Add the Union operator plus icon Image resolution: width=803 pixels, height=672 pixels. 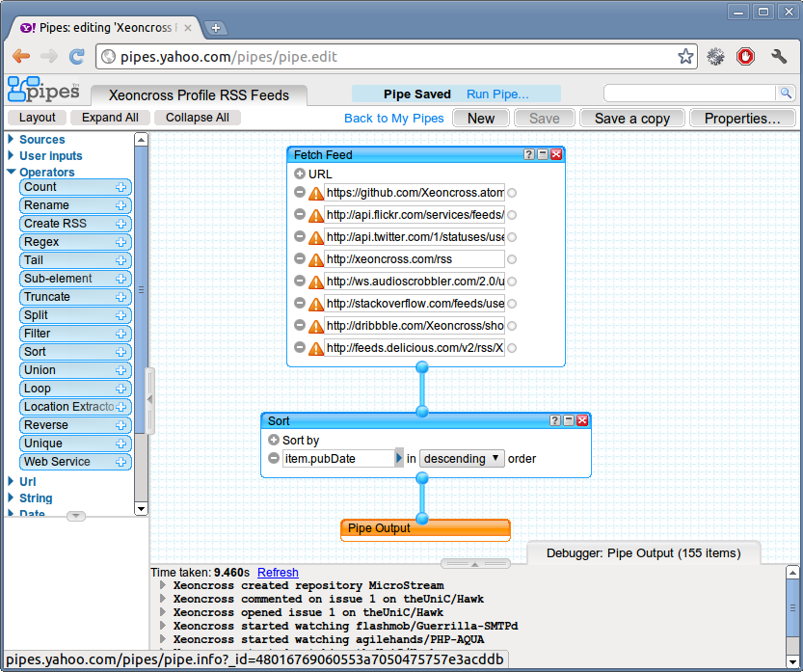(x=120, y=370)
